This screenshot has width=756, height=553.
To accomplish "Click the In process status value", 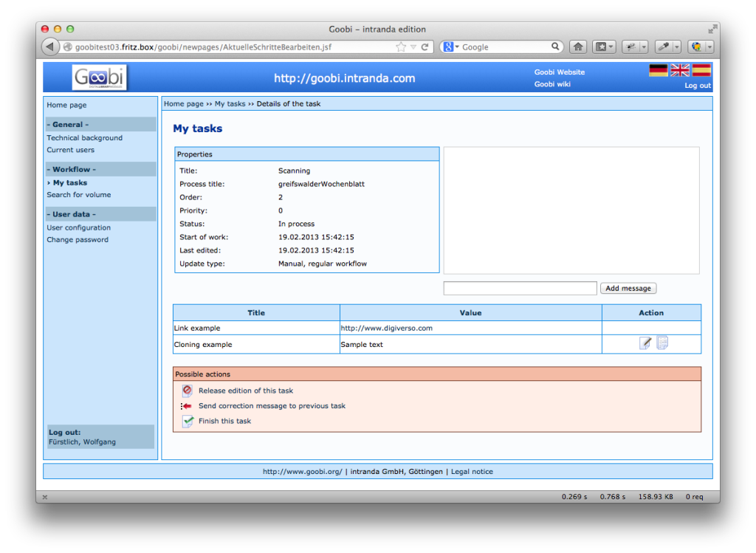I will tap(296, 224).
